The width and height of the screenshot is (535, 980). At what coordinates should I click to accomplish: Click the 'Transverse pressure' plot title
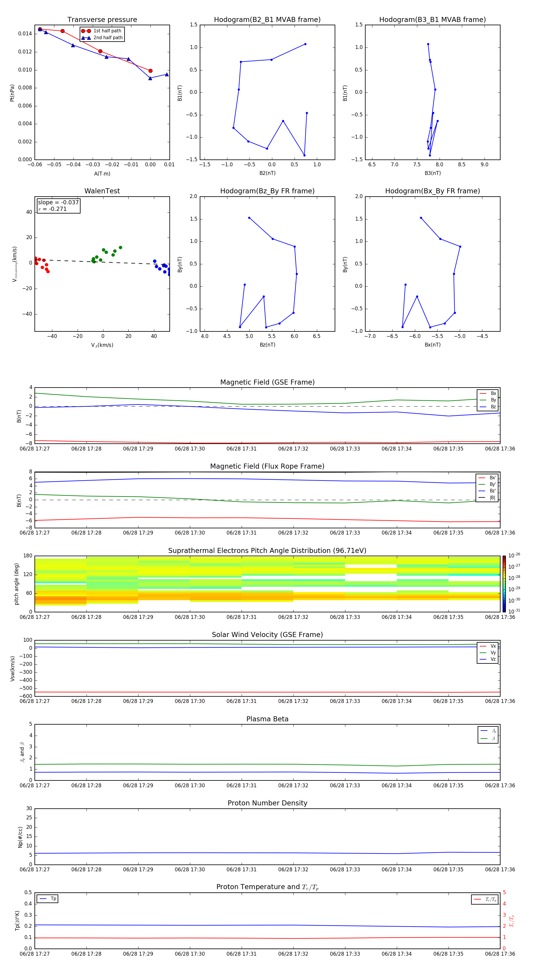pos(102,20)
